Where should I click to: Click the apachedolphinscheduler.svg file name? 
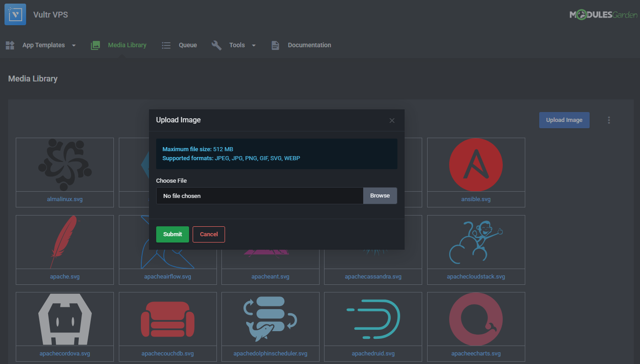(270, 354)
